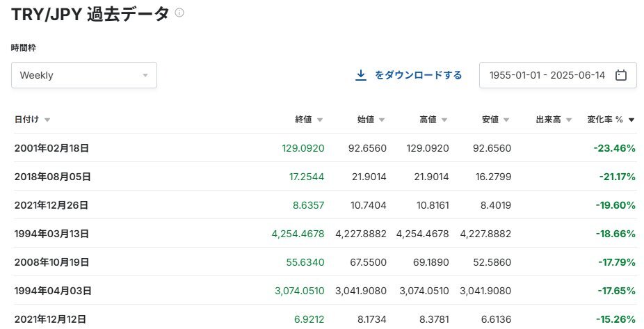Sort by 終値 column arrow
Image resolution: width=644 pixels, height=329 pixels.
click(x=320, y=120)
